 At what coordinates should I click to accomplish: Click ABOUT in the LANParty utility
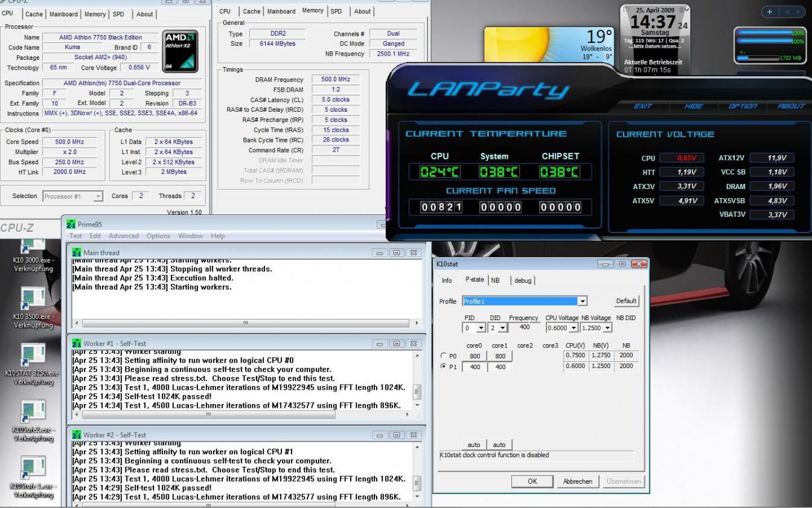(x=791, y=106)
